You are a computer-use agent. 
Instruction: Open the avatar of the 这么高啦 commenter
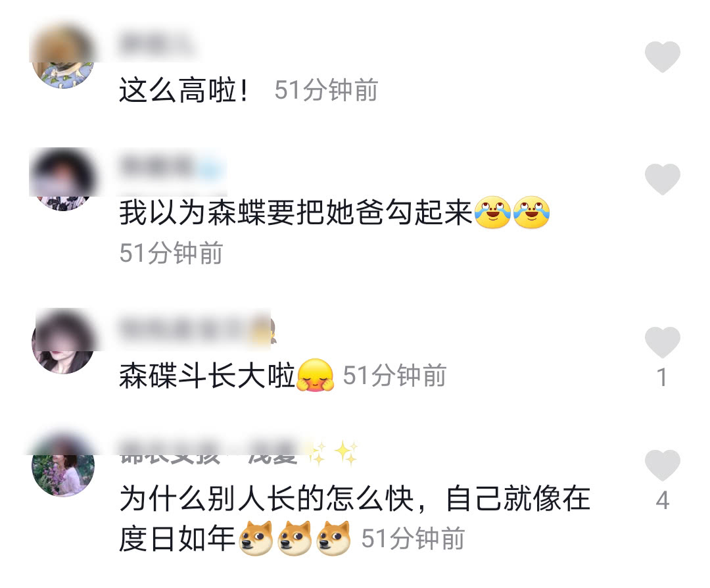62,57
